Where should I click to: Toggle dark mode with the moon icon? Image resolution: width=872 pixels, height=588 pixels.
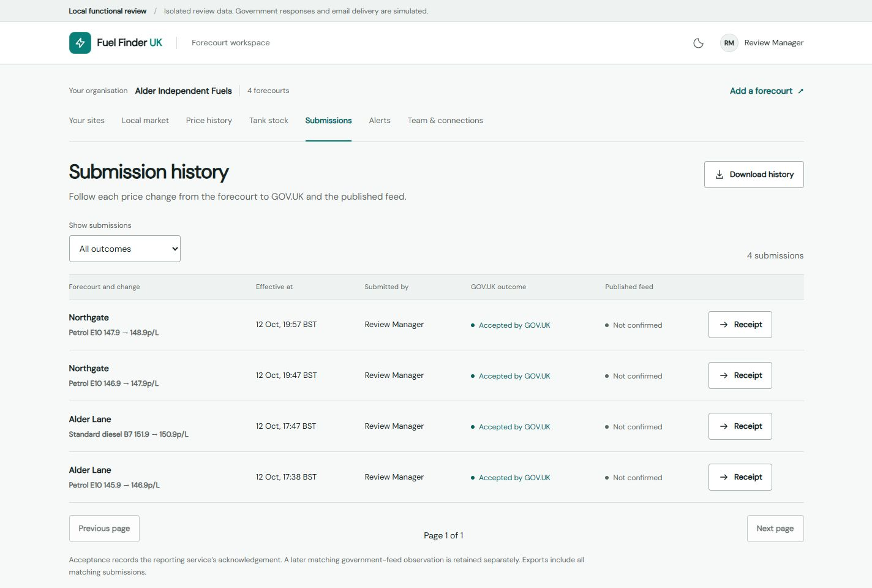pos(698,43)
